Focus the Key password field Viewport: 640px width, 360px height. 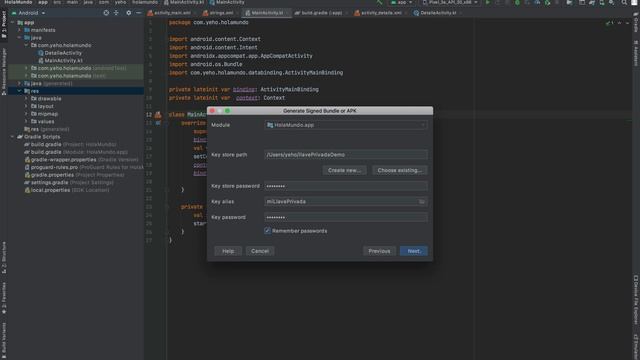tap(346, 218)
